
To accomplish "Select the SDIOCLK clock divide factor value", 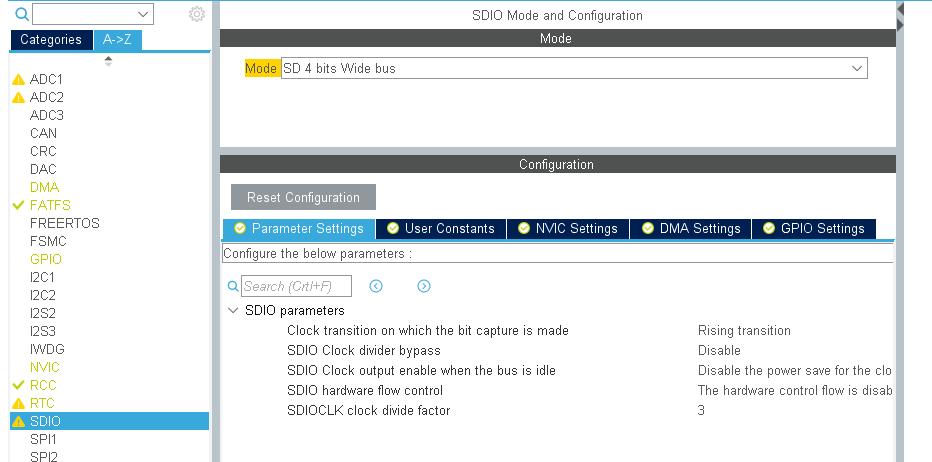I will click(x=701, y=411).
